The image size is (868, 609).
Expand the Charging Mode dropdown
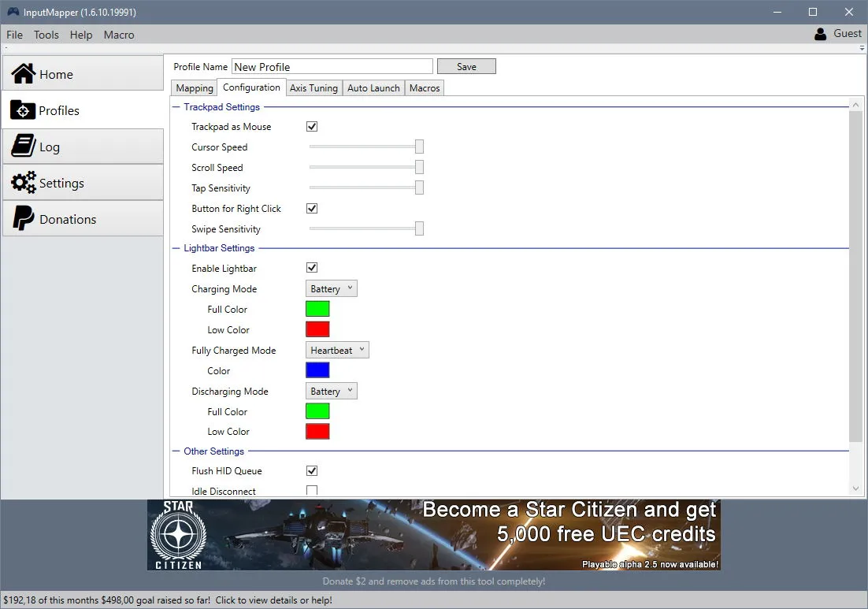[x=331, y=288]
